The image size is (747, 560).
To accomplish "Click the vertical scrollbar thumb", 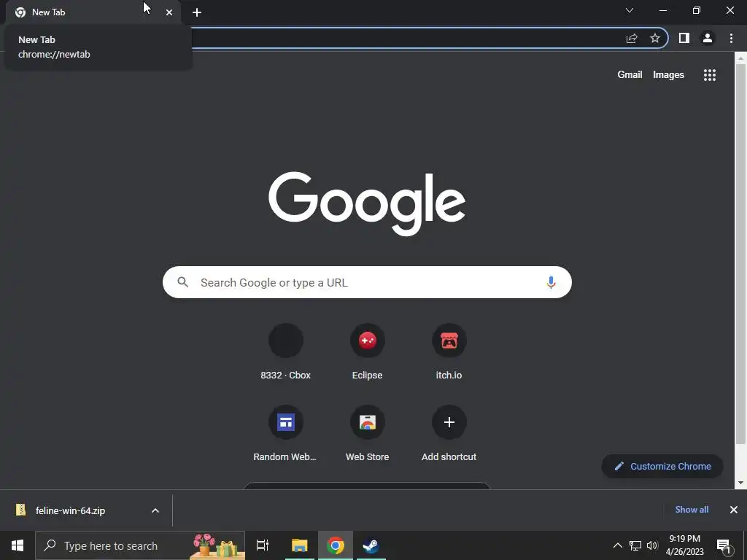I will 740,253.
